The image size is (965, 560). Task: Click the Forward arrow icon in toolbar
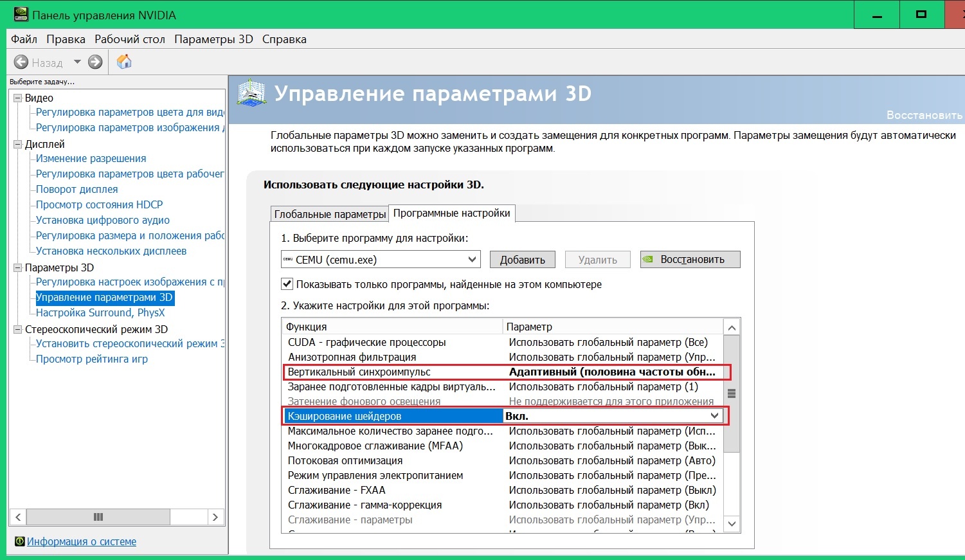click(x=95, y=62)
